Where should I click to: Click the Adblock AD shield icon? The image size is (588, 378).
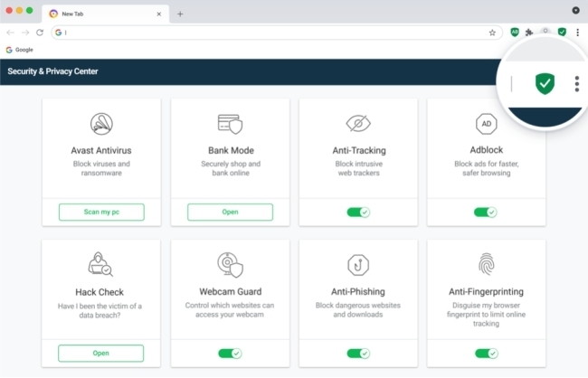(487, 124)
